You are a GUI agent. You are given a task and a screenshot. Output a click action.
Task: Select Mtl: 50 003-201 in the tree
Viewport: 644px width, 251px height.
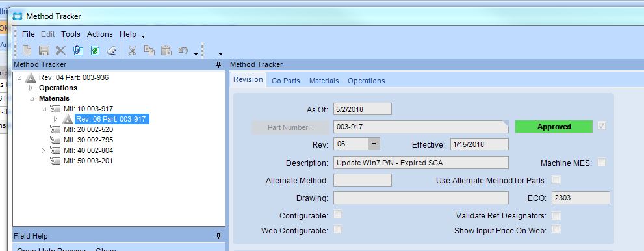coord(88,161)
